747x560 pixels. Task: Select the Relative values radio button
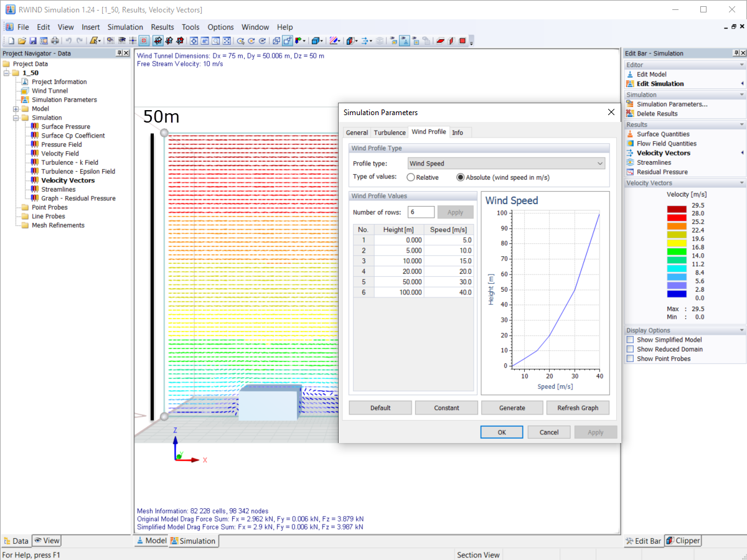[x=411, y=177]
